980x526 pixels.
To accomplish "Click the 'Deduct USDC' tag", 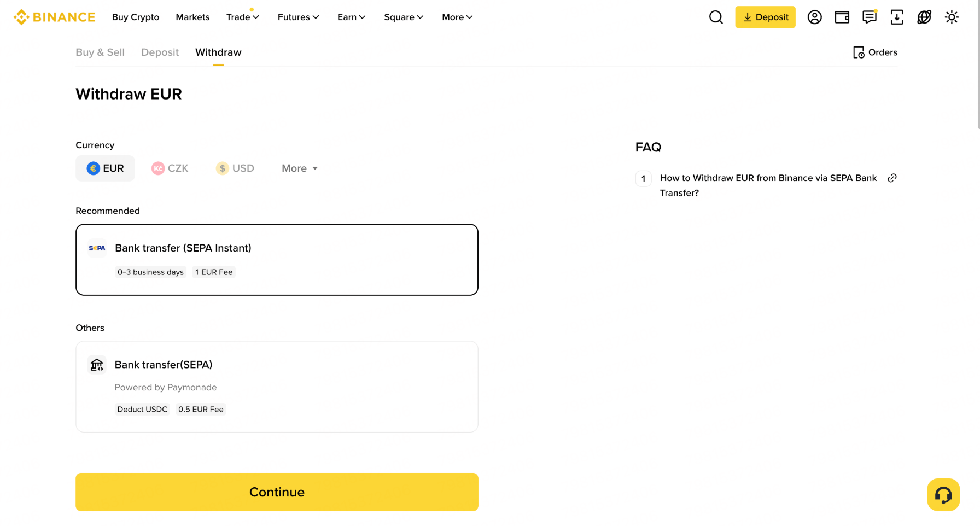I will click(142, 410).
